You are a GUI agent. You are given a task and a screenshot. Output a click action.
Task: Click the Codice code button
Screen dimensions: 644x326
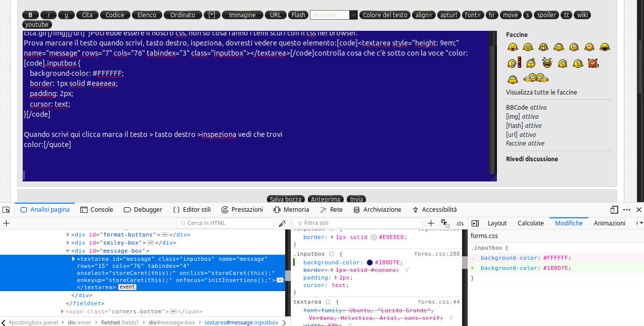click(115, 15)
